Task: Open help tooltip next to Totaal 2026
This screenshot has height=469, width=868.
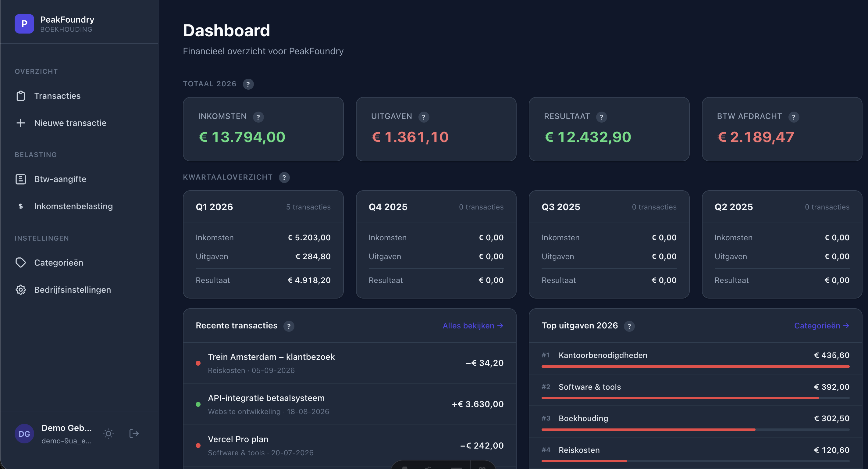Action: pyautogui.click(x=248, y=84)
